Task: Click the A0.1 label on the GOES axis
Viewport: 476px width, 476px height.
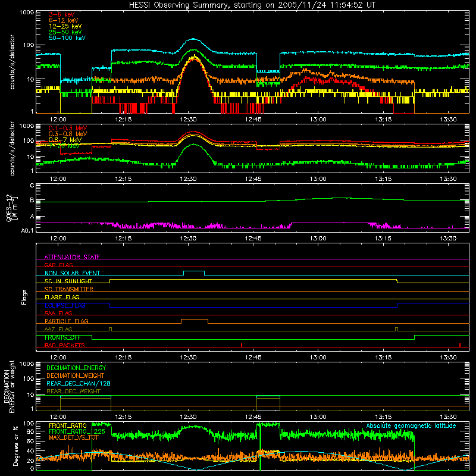Action: [x=27, y=230]
